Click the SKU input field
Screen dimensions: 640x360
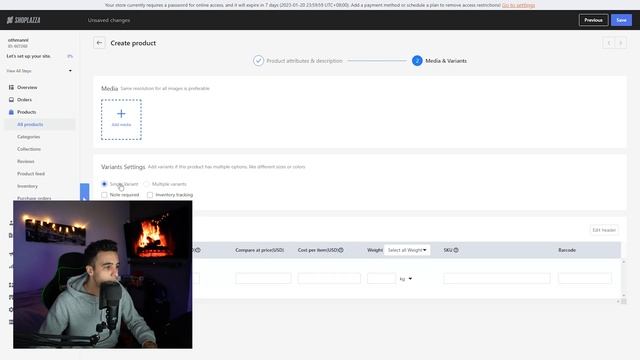point(497,278)
